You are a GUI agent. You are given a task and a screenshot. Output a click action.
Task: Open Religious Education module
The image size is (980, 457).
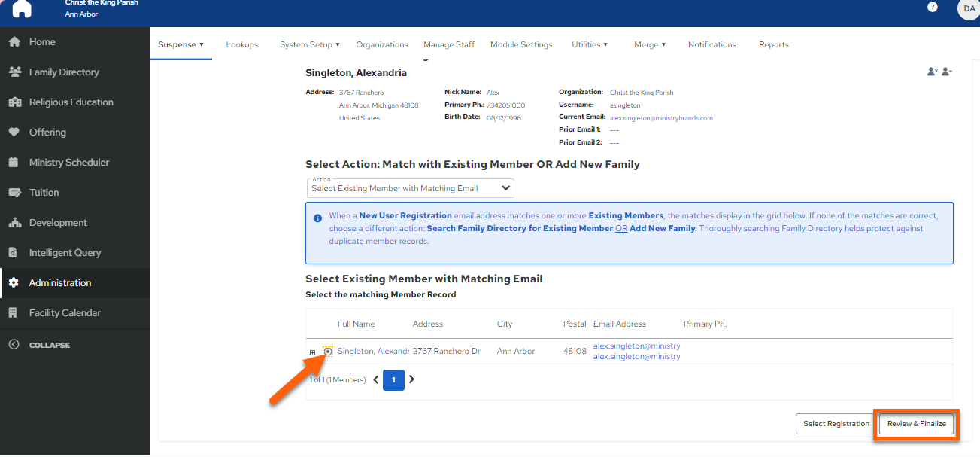tap(75, 102)
